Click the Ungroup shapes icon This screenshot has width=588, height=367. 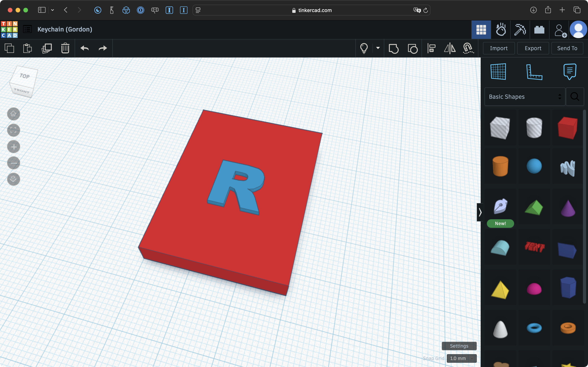412,48
